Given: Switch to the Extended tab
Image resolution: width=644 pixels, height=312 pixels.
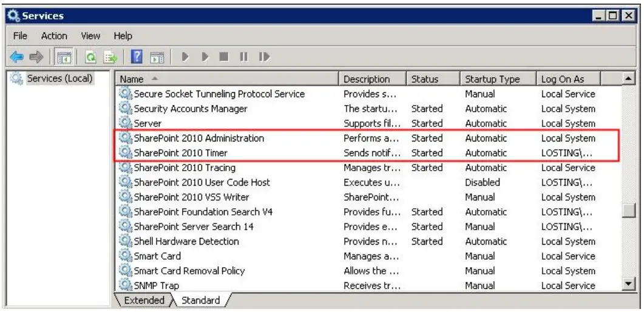Looking at the screenshot, I should pyautogui.click(x=144, y=300).
